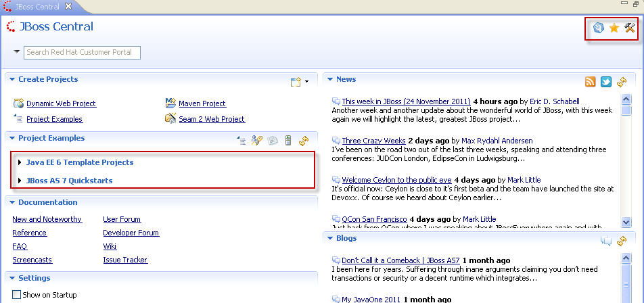The width and height of the screenshot is (644, 303).
Task: Collapse the Create Projects section
Action: tap(12, 79)
